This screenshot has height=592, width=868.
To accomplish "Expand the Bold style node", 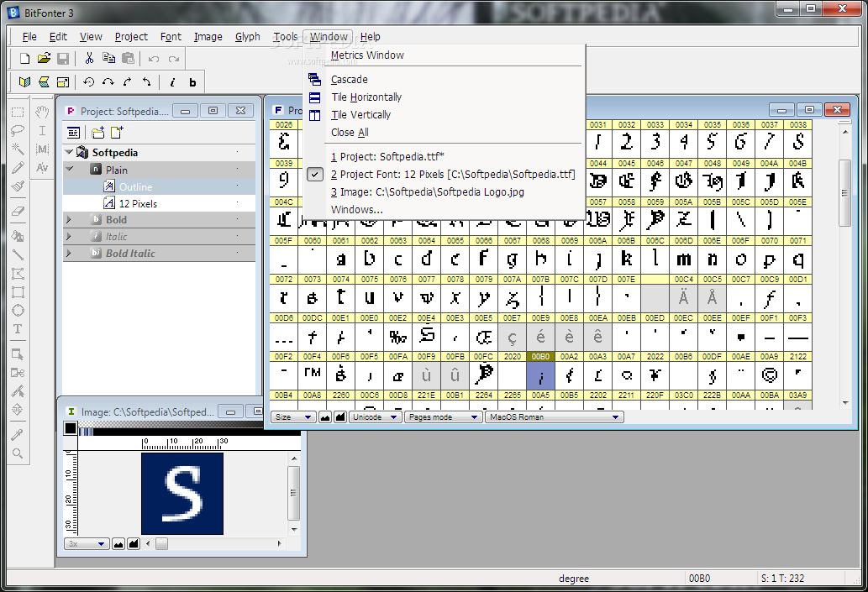I will click(69, 220).
